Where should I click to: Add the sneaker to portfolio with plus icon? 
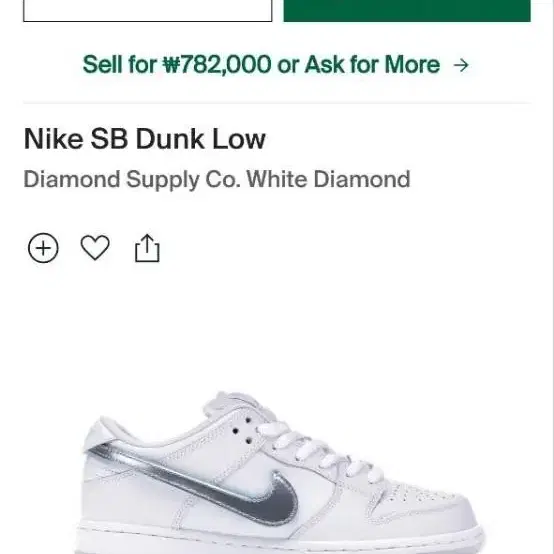[x=43, y=248]
